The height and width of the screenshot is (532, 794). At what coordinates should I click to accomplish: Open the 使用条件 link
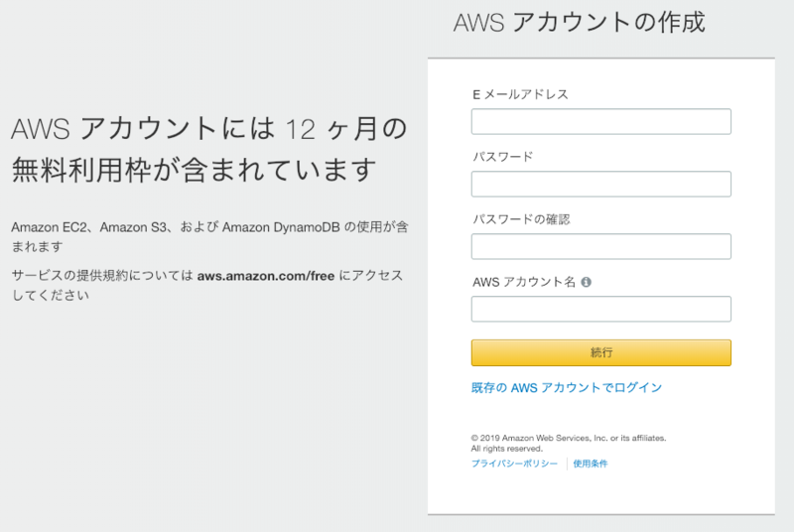pyautogui.click(x=590, y=464)
